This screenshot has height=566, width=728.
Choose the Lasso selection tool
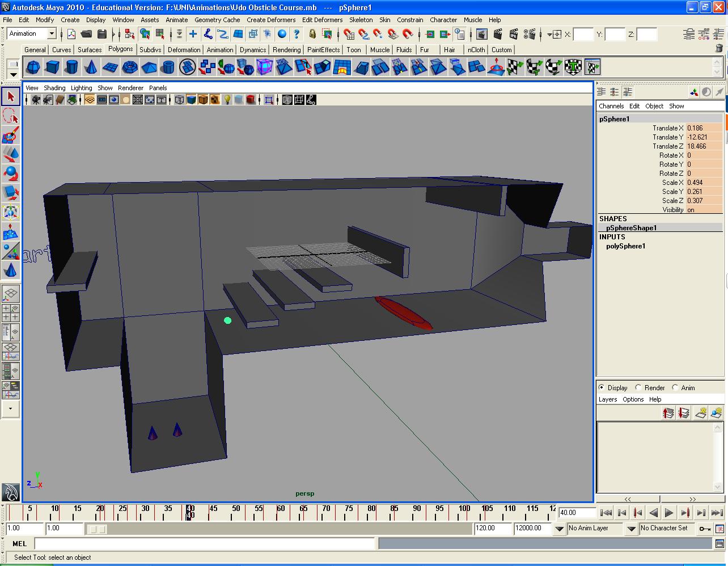pyautogui.click(x=10, y=116)
